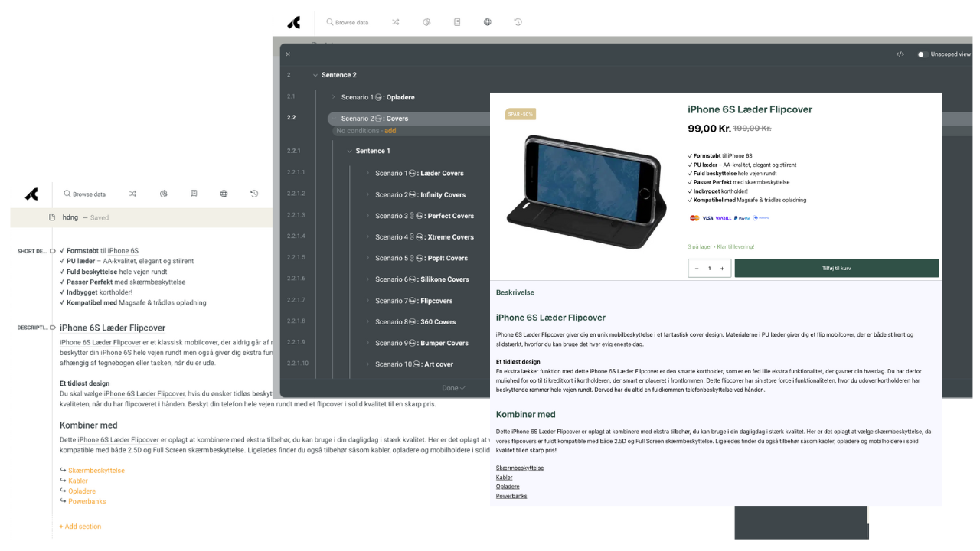
Task: Open orange Powerbanks link in left editor
Action: point(87,501)
